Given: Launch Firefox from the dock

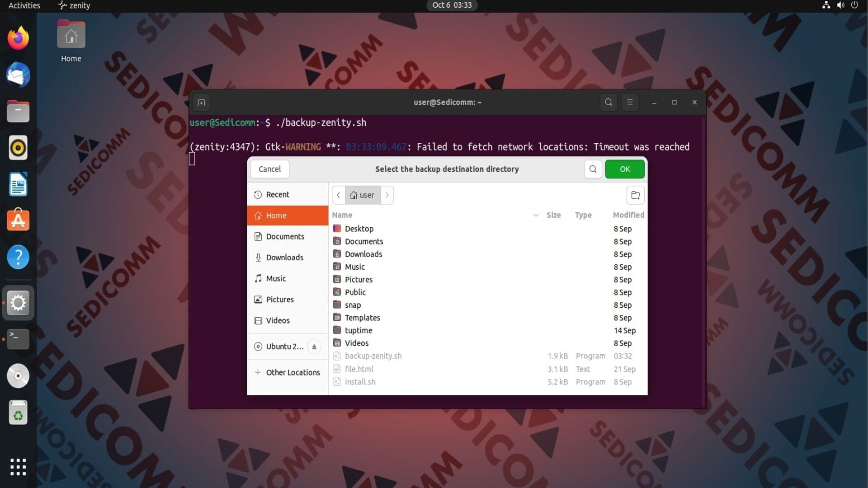Looking at the screenshot, I should tap(18, 38).
